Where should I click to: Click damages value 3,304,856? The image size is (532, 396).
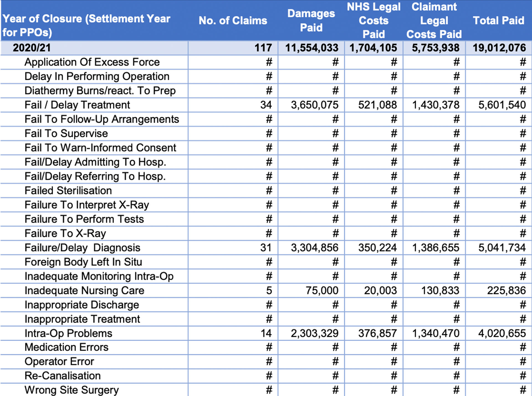(314, 247)
